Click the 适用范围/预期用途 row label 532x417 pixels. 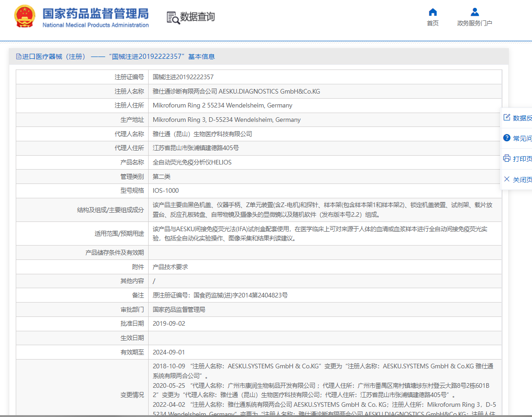pos(119,234)
